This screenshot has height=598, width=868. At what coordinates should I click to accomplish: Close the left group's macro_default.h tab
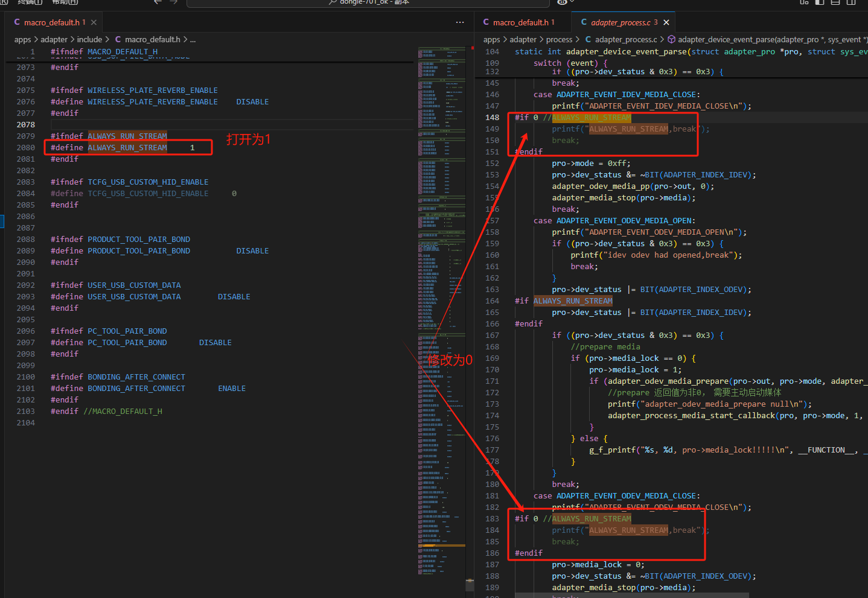coord(94,22)
